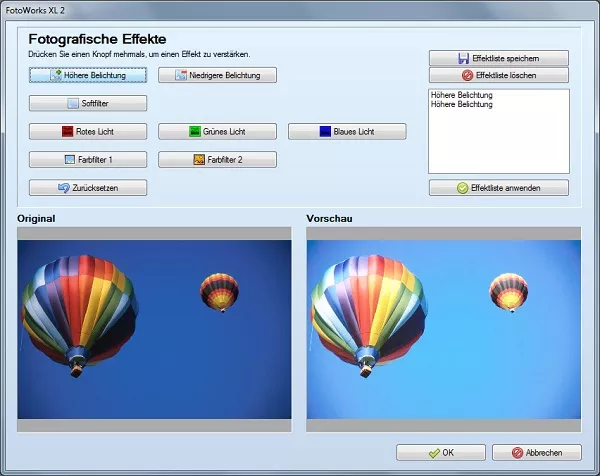The image size is (600, 476).
Task: Confirm the dialog with OK
Action: pos(441,453)
